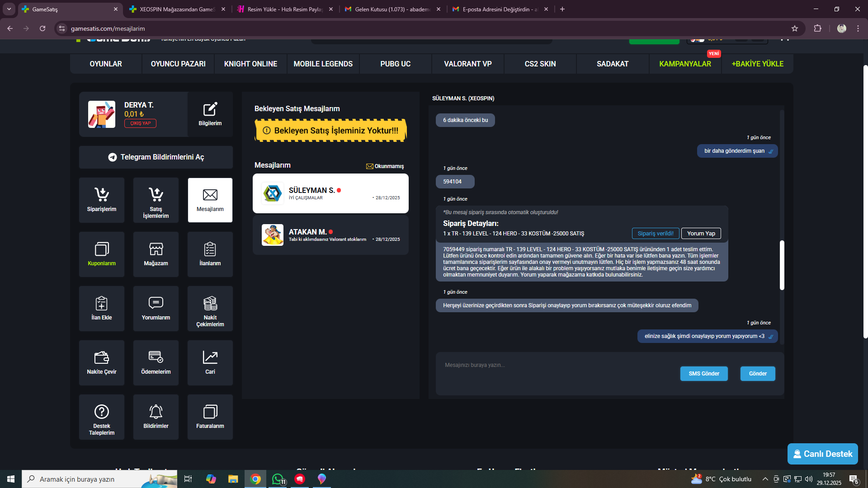868x488 pixels.
Task: Open Bildirimler bell tile
Action: tap(156, 417)
